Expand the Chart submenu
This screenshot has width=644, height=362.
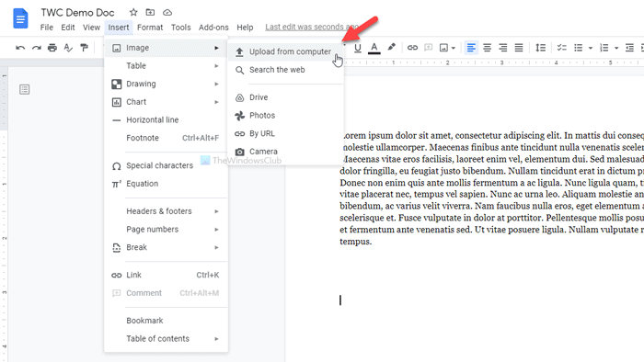tap(166, 102)
